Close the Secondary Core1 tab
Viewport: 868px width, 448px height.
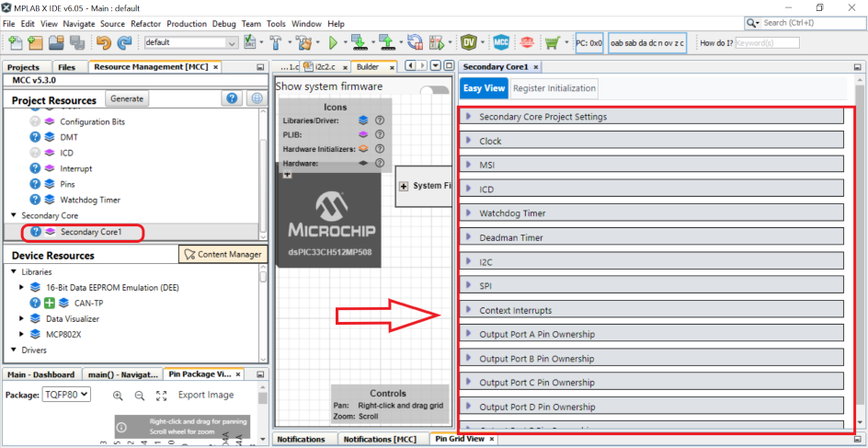pyautogui.click(x=536, y=67)
